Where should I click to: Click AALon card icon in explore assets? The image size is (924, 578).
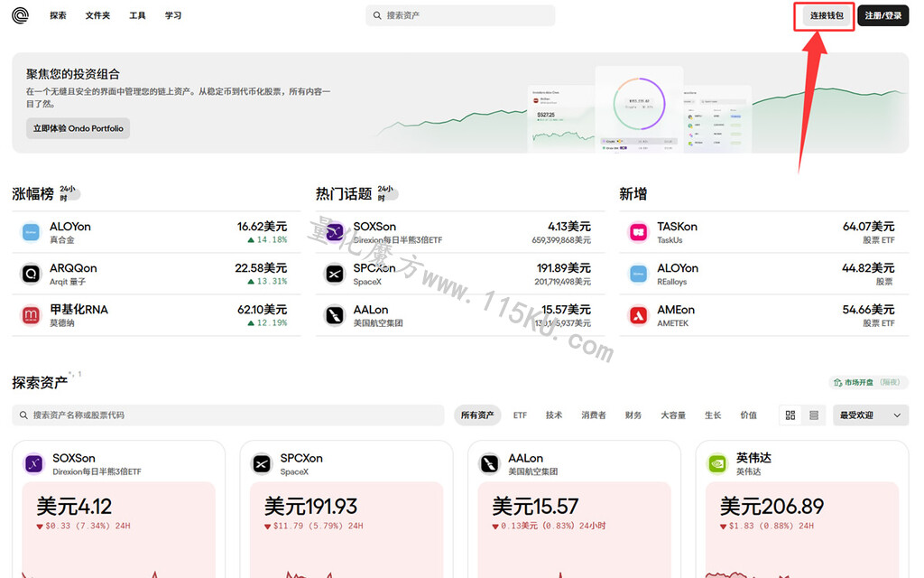[x=490, y=464]
